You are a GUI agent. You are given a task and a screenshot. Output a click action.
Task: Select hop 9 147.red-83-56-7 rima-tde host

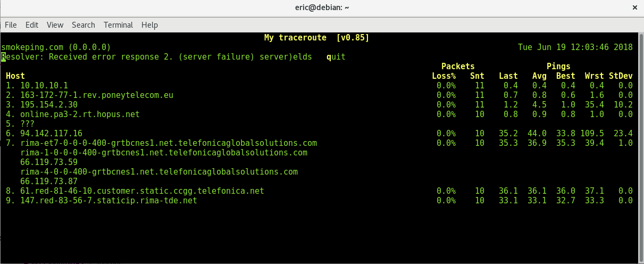[x=108, y=201]
